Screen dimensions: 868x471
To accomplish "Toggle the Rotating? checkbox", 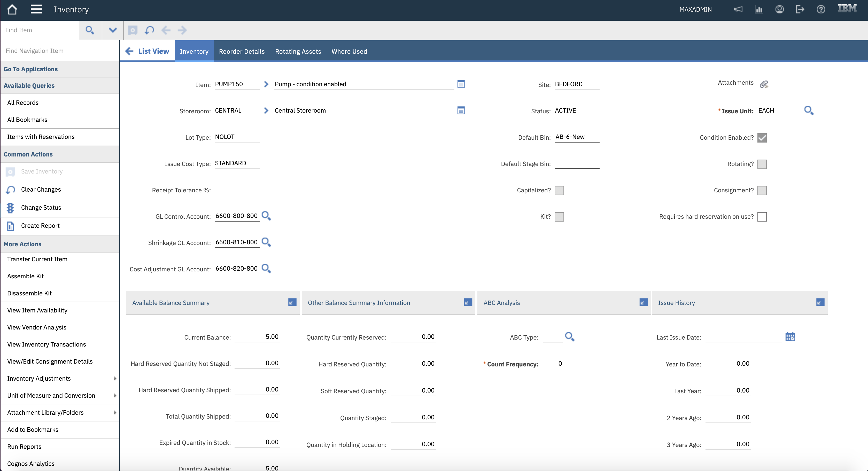I will coord(762,164).
